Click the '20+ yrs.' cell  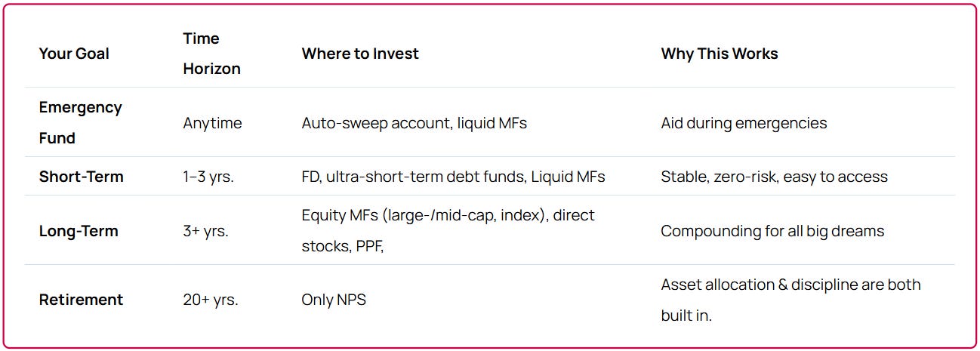210,300
